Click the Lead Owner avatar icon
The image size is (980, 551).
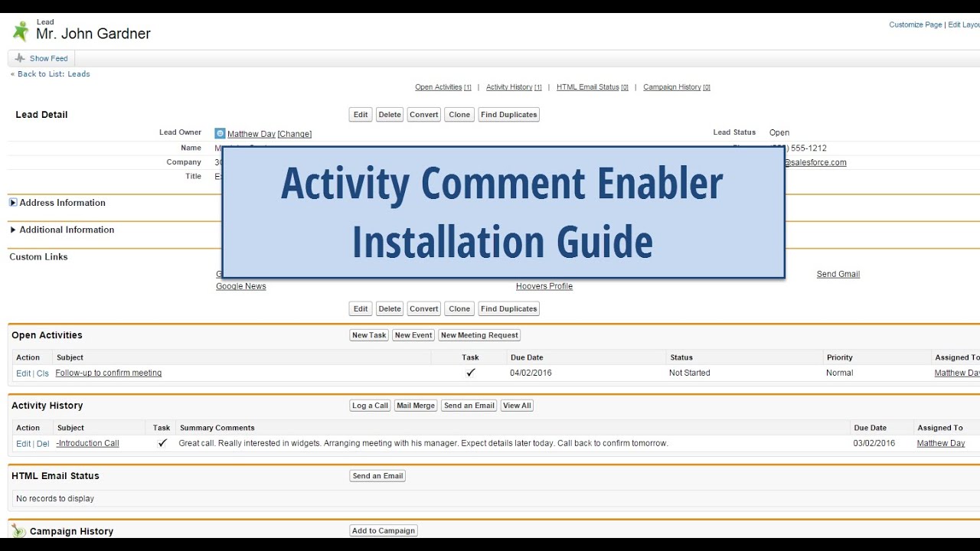click(220, 134)
